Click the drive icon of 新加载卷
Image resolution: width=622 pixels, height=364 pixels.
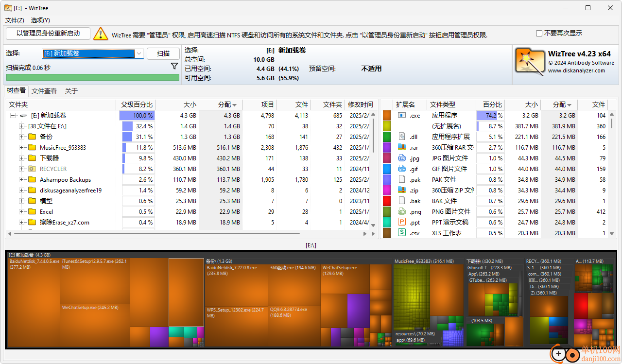23,116
